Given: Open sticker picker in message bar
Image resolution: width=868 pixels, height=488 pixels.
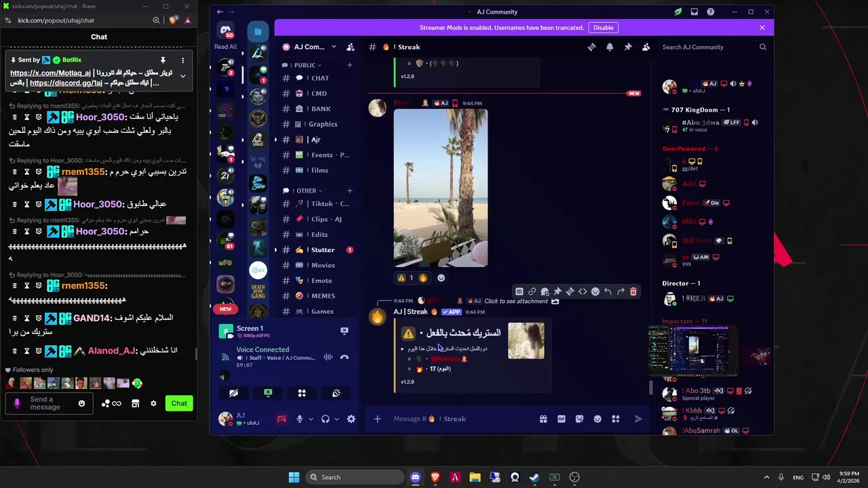Looking at the screenshot, I should [579, 419].
